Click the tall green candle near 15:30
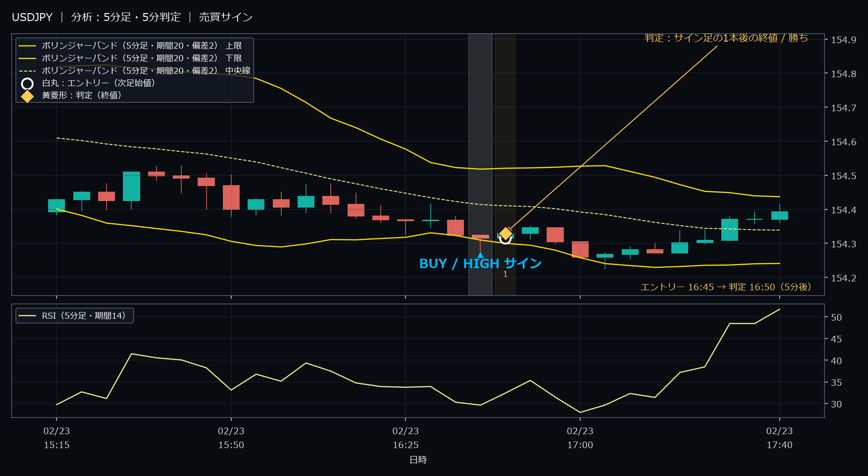This screenshot has height=476, width=868. (131, 187)
